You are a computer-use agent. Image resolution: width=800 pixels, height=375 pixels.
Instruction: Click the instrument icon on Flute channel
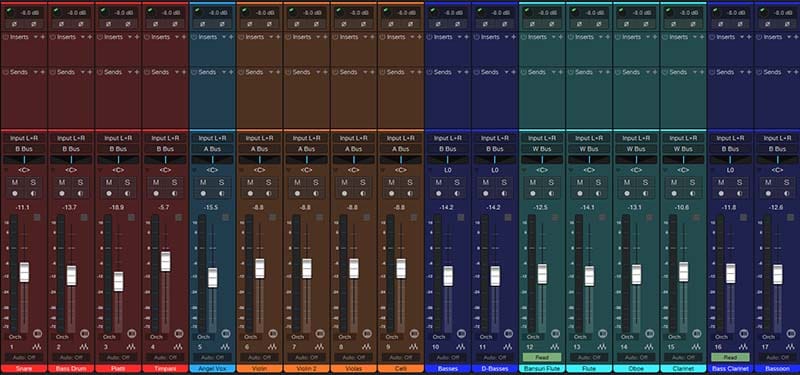point(602,347)
